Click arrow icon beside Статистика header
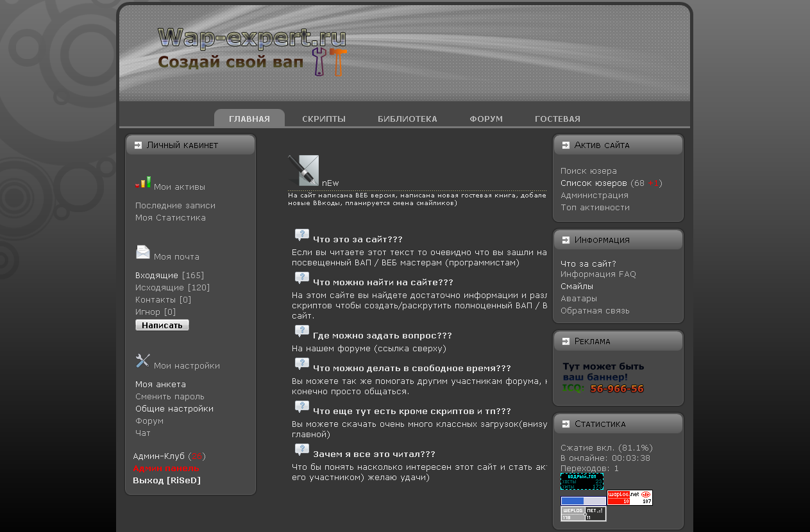Image resolution: width=810 pixels, height=532 pixels. pyautogui.click(x=566, y=424)
